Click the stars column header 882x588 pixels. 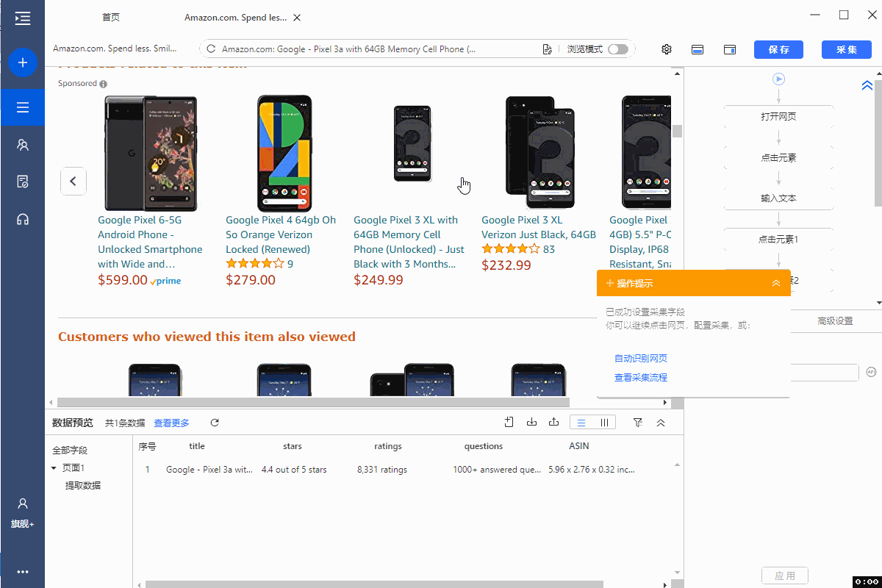coord(293,446)
